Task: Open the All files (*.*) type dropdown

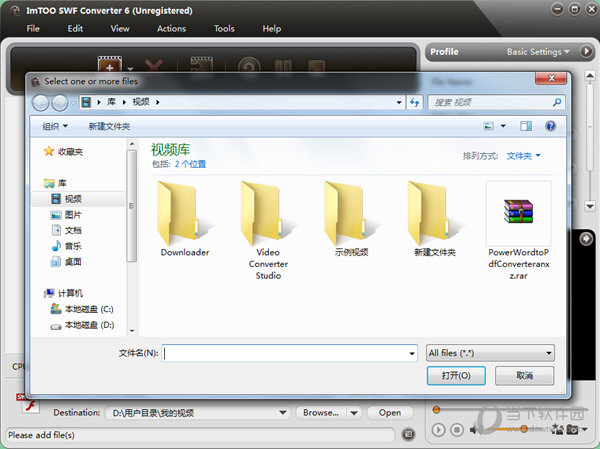Action: click(490, 353)
